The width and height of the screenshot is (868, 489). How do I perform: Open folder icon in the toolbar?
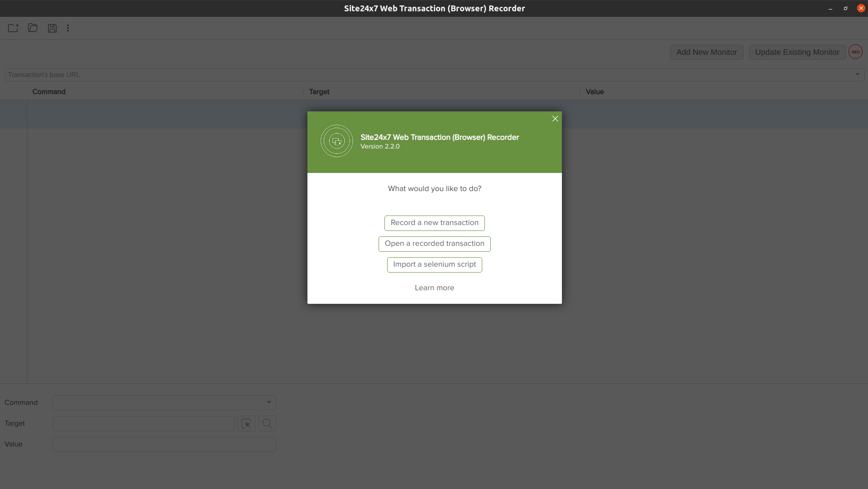pos(33,28)
